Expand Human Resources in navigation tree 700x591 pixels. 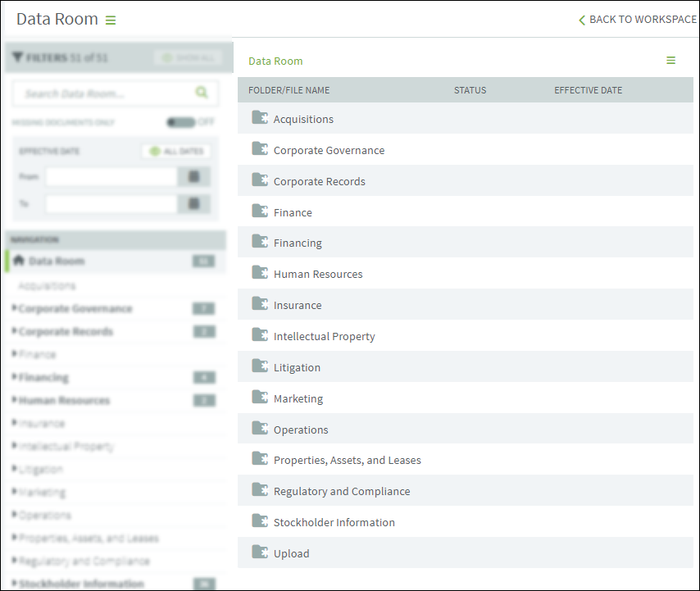14,399
